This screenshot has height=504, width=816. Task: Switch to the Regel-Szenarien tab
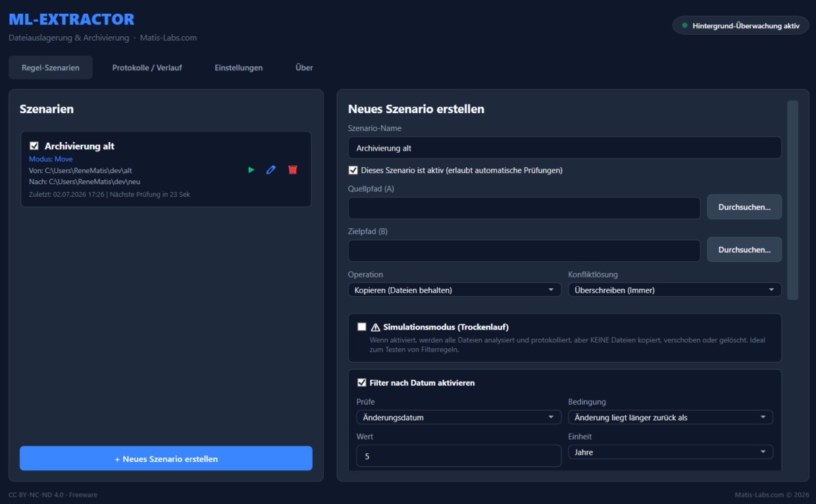click(51, 68)
